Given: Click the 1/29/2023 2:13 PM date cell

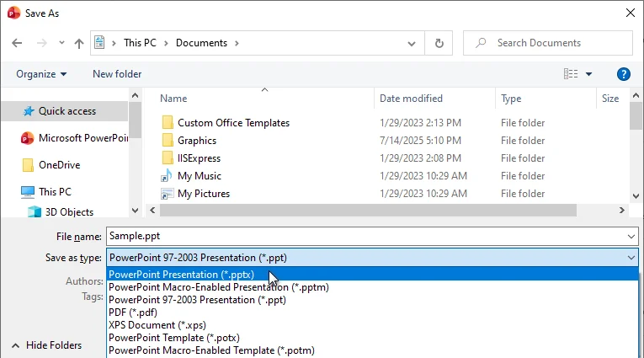Looking at the screenshot, I should pyautogui.click(x=420, y=123).
